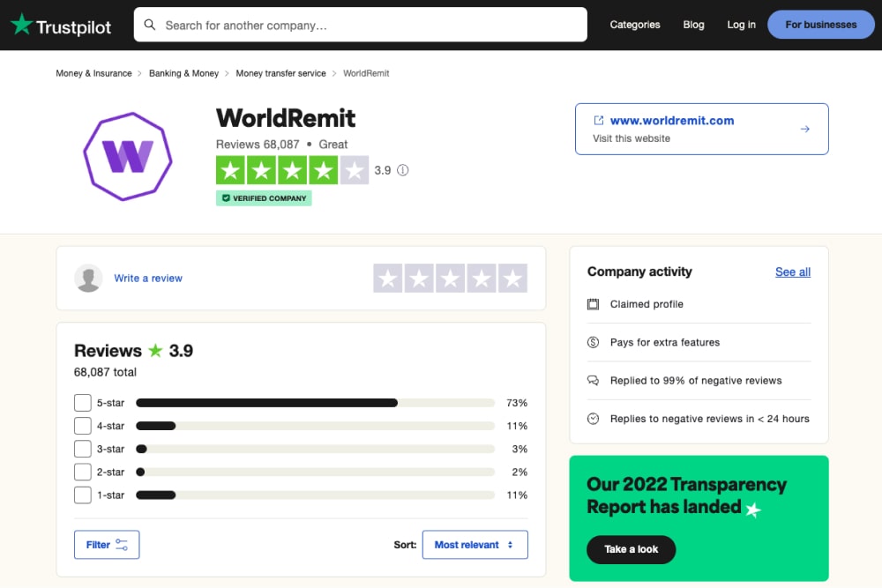
Task: Click the 68,087 total text
Action: point(105,372)
